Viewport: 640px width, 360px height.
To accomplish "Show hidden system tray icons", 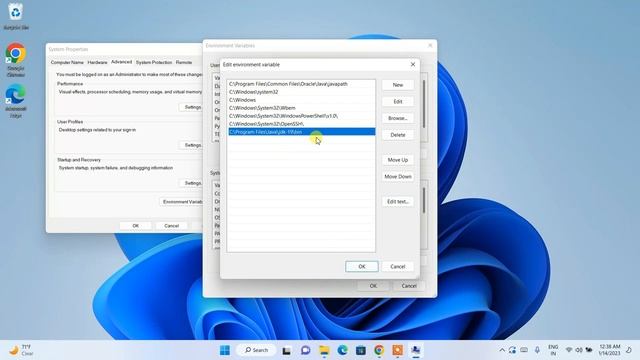I will [502, 350].
